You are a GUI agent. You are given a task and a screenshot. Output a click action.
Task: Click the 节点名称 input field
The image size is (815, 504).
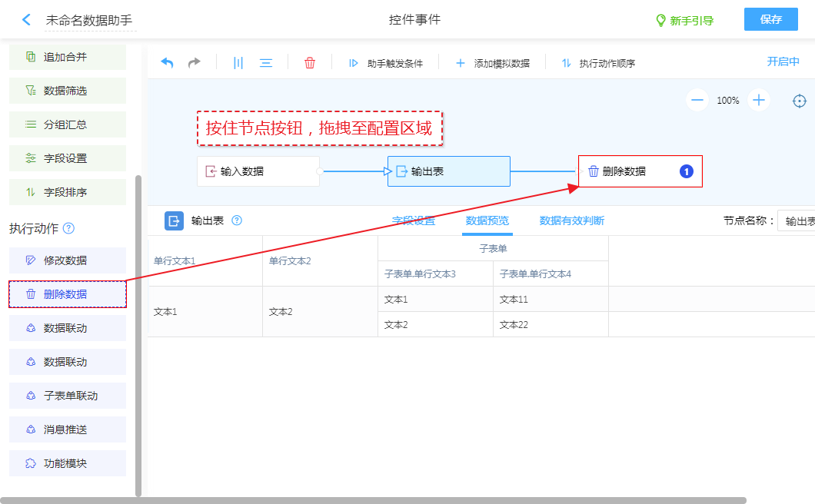tap(797, 221)
